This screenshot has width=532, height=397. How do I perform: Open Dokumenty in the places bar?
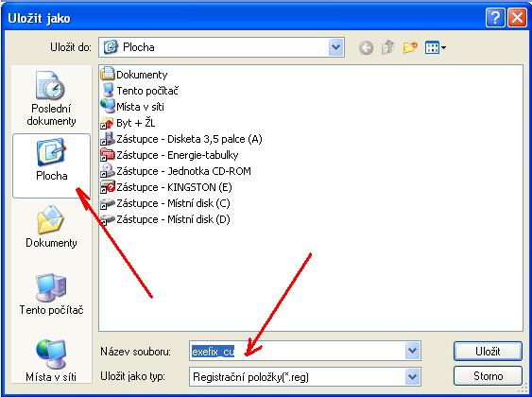pos(51,226)
